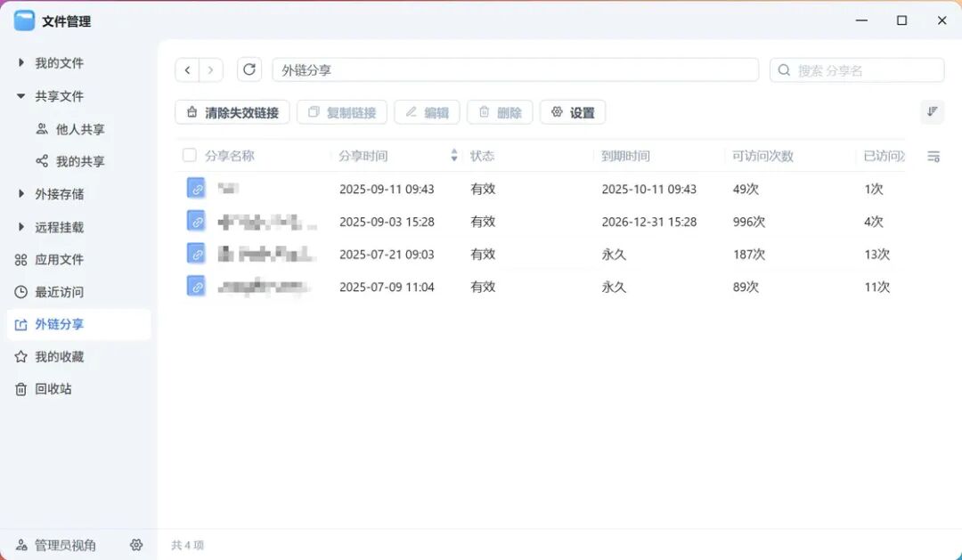
Task: Click the 分享名称 column header
Action: [x=230, y=156]
